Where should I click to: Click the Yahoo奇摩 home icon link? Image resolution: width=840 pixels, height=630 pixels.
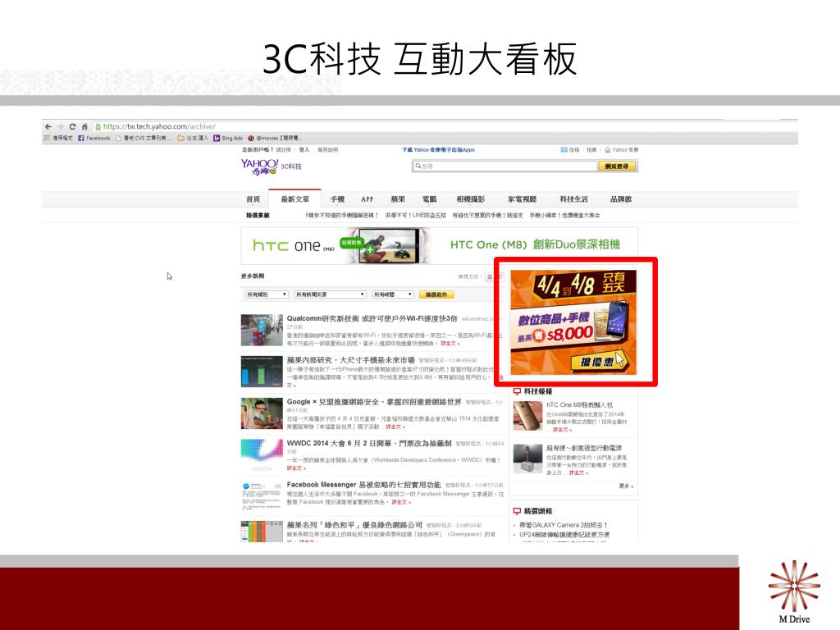[622, 150]
